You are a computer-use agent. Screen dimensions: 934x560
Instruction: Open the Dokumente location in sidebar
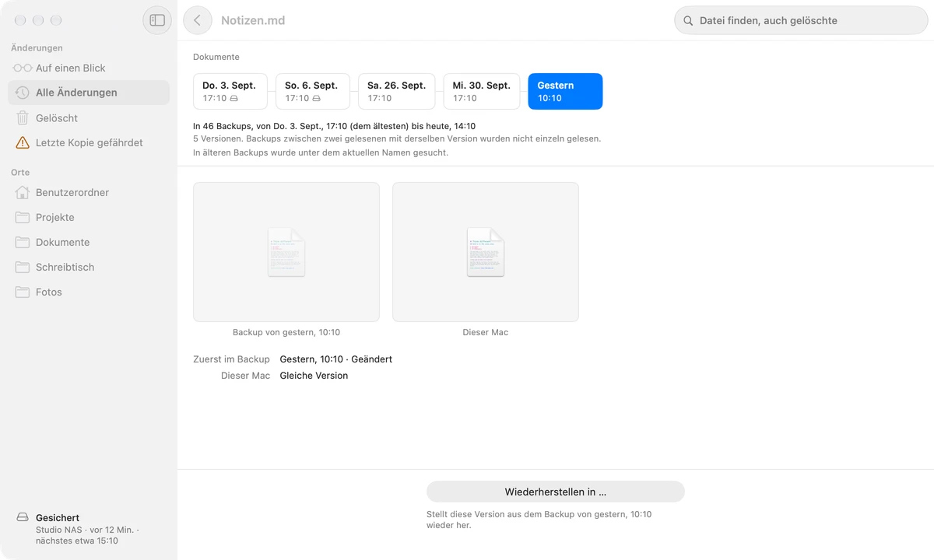pyautogui.click(x=89, y=243)
